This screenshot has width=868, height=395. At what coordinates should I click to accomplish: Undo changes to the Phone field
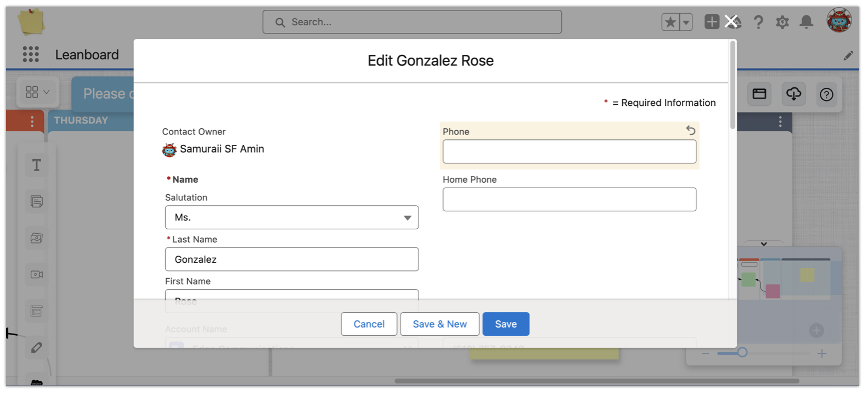(690, 130)
